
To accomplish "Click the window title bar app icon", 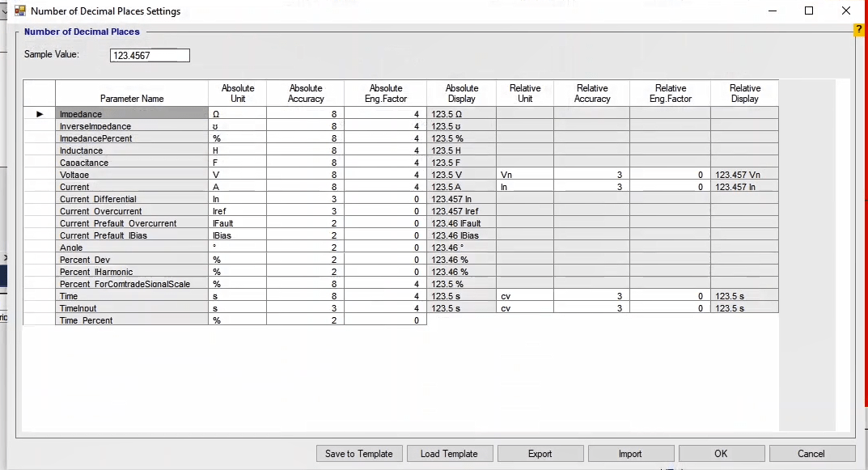I will point(20,11).
